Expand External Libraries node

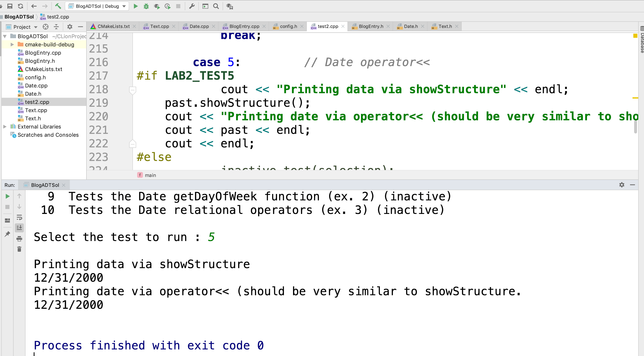coord(5,126)
